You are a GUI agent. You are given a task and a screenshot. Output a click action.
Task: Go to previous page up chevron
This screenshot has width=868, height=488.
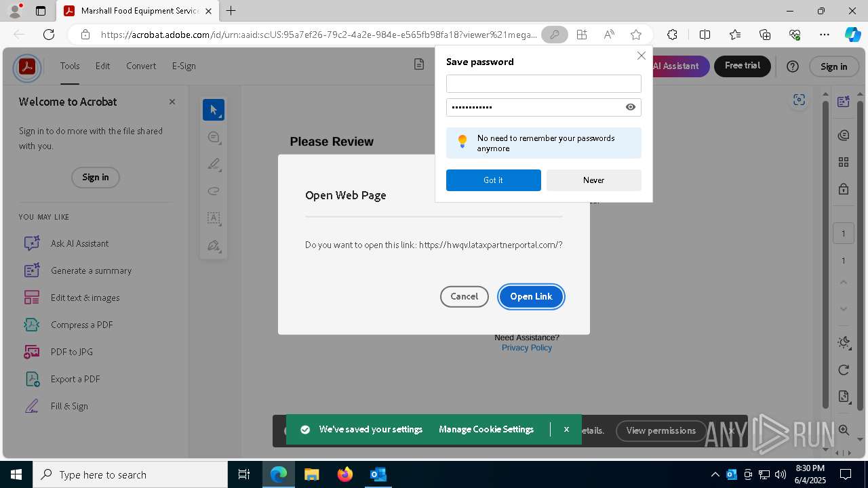(844, 282)
